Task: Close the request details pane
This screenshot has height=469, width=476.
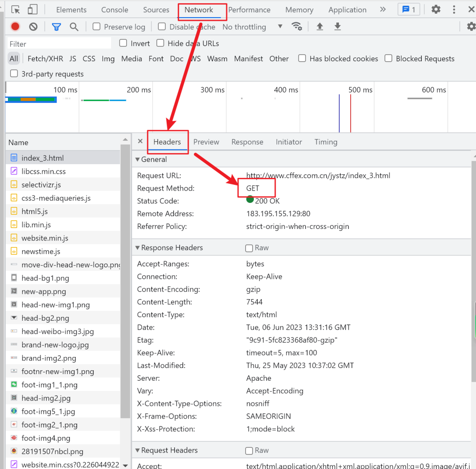Action: [x=140, y=141]
